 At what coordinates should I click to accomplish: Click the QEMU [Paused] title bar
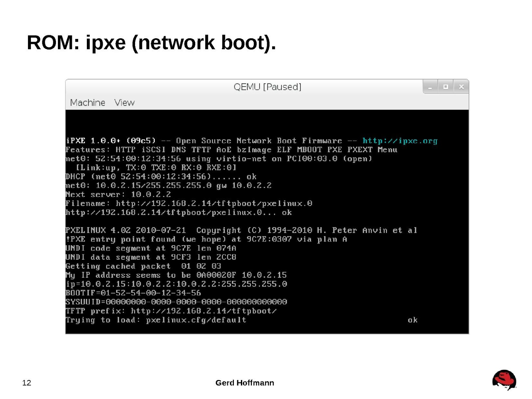pyautogui.click(x=267, y=87)
